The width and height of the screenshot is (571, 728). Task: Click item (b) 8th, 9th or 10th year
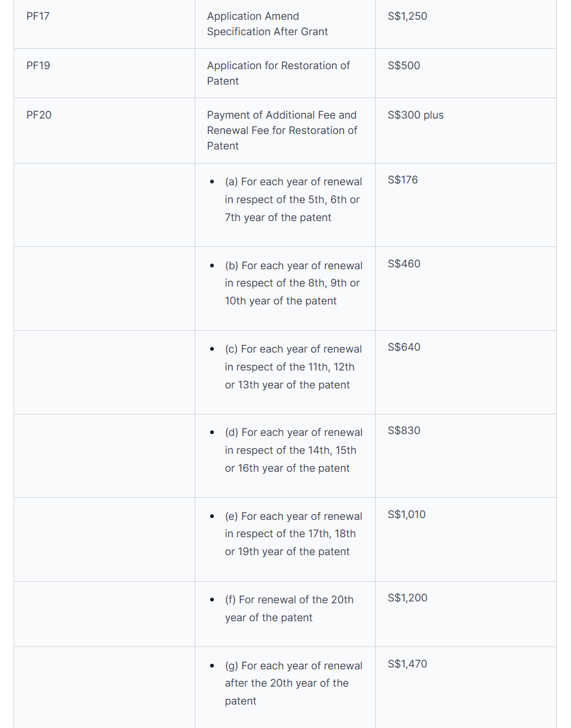(x=293, y=283)
